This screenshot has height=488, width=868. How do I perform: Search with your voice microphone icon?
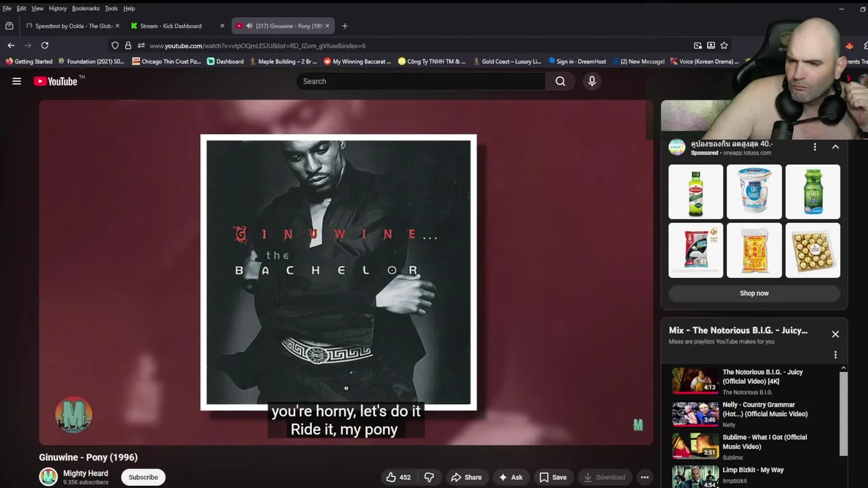click(x=592, y=81)
